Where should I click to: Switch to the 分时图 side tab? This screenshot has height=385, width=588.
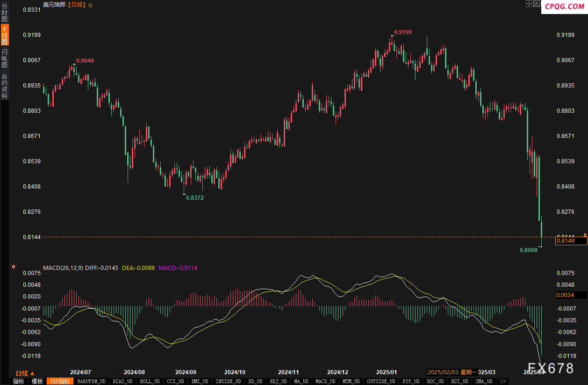(x=5, y=13)
